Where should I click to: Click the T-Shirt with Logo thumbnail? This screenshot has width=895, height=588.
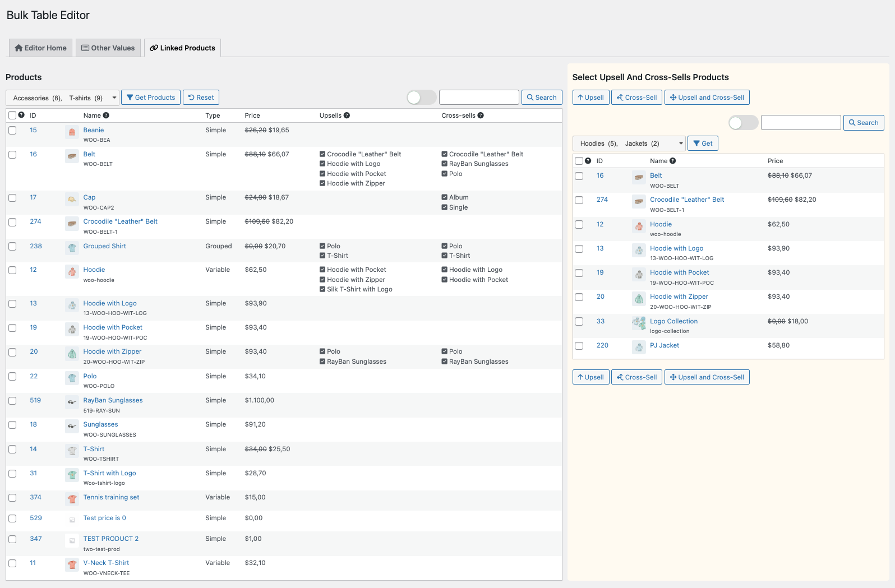pyautogui.click(x=72, y=475)
